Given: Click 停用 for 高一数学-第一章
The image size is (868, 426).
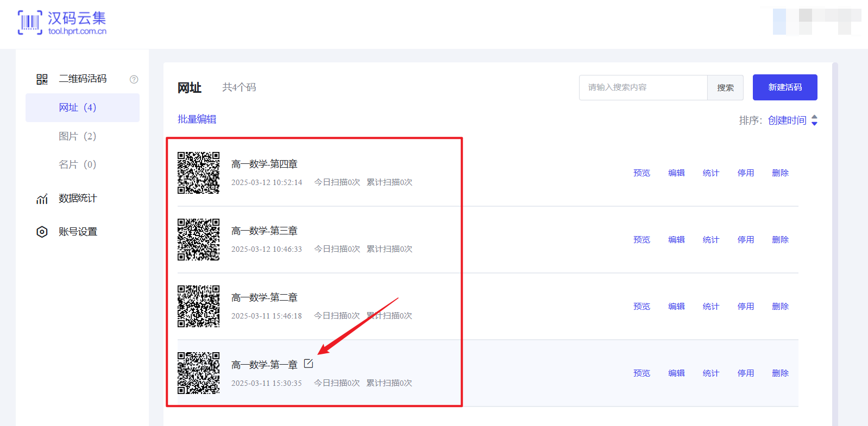Looking at the screenshot, I should tap(746, 373).
